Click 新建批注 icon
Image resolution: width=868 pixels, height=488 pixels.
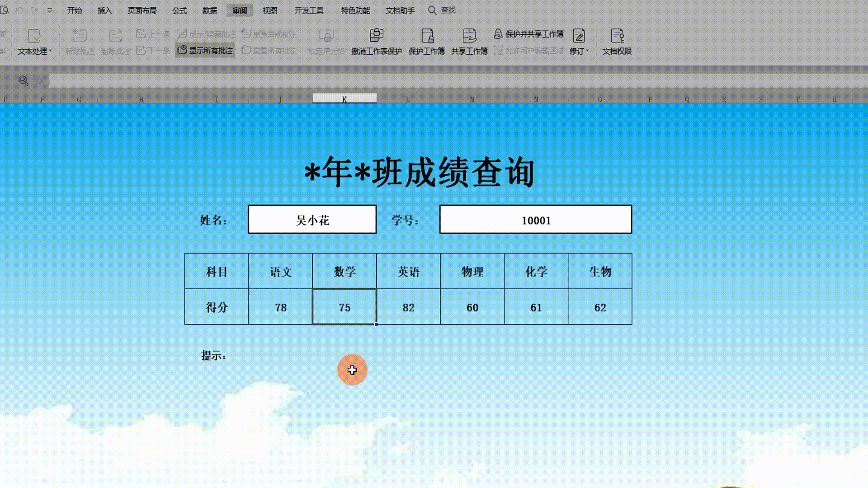[80, 36]
